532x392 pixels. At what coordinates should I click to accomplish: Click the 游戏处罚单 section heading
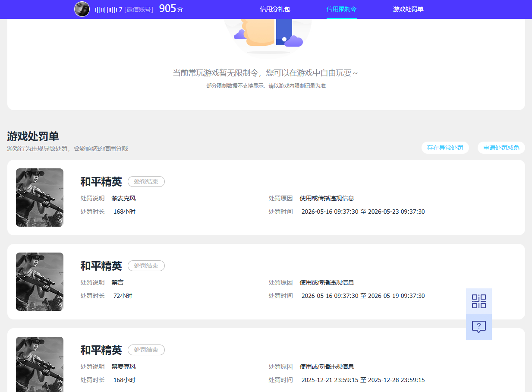pos(33,136)
